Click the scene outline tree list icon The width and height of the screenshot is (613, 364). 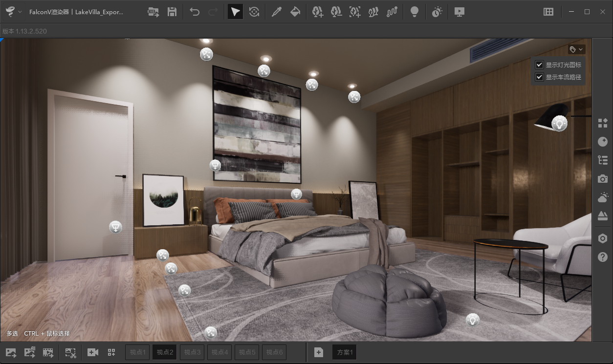(x=603, y=160)
